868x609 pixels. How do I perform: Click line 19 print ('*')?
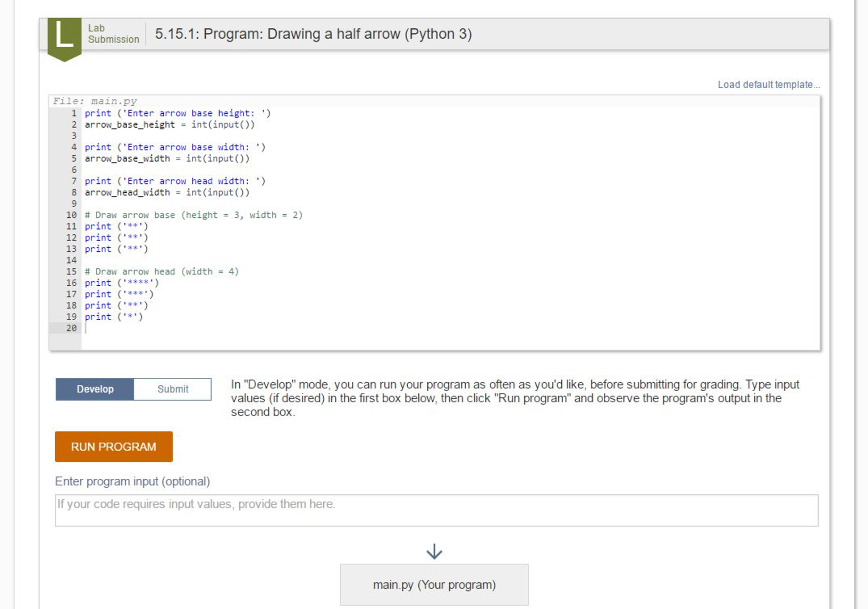click(x=114, y=317)
